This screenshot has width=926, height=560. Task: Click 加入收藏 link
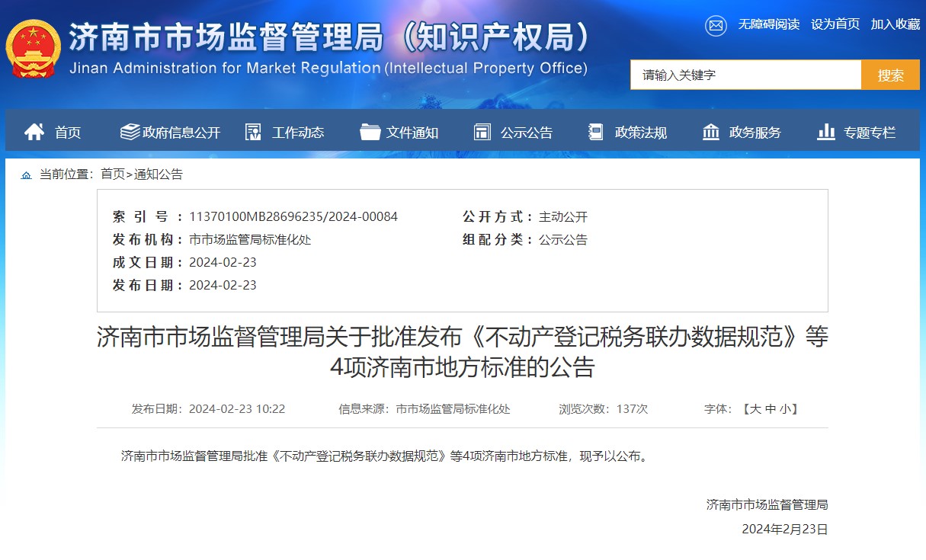click(896, 24)
